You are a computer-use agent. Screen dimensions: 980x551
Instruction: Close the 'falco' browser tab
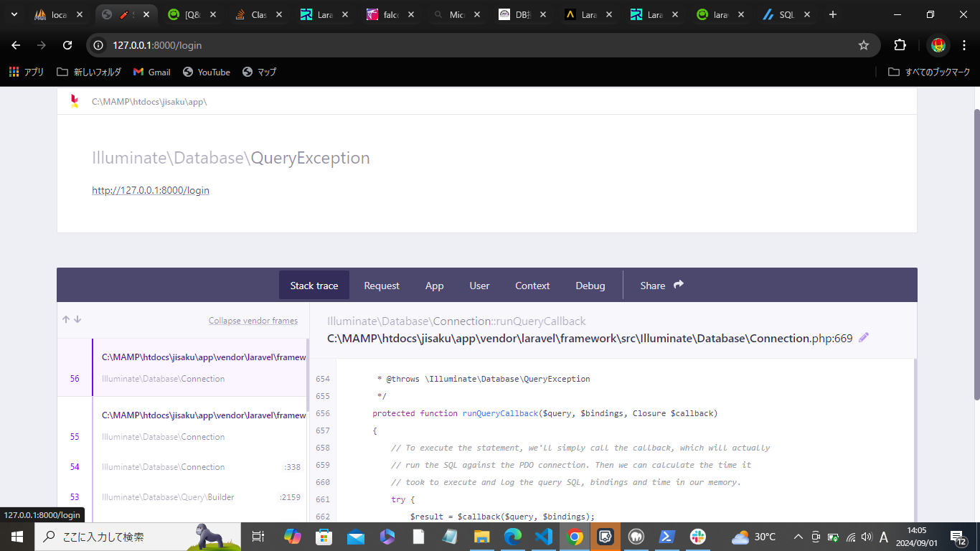click(x=412, y=14)
